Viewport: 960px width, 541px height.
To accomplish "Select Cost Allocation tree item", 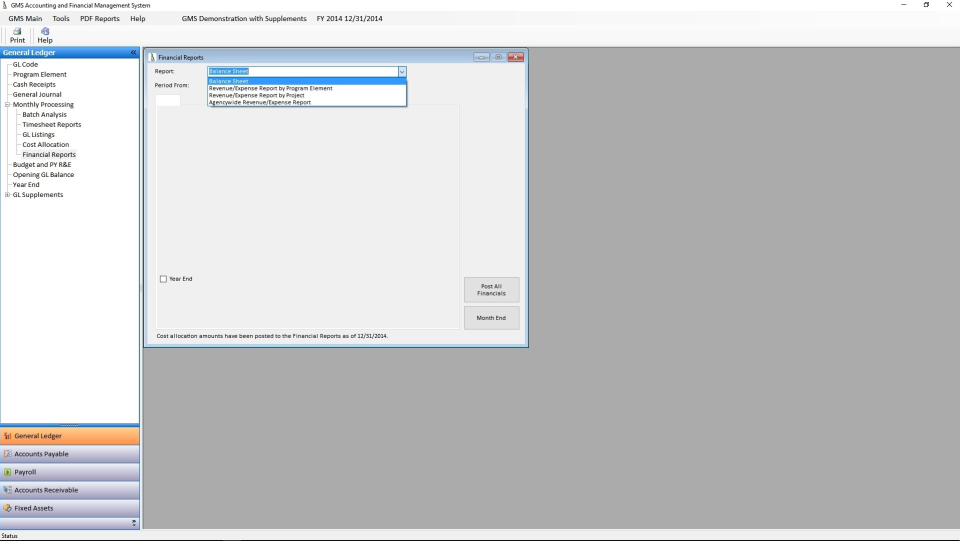I will (46, 144).
